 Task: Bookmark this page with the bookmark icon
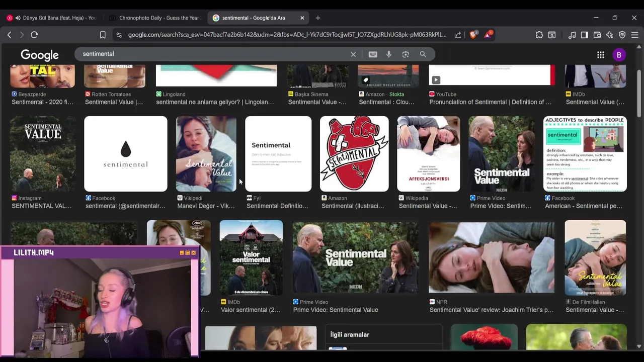pos(103,35)
